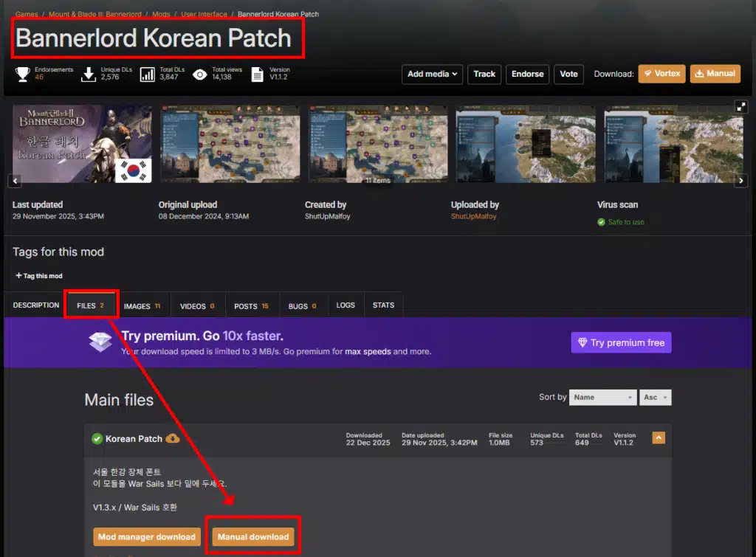Click the Endorsements trophy icon
This screenshot has width=756, height=557.
(23, 75)
